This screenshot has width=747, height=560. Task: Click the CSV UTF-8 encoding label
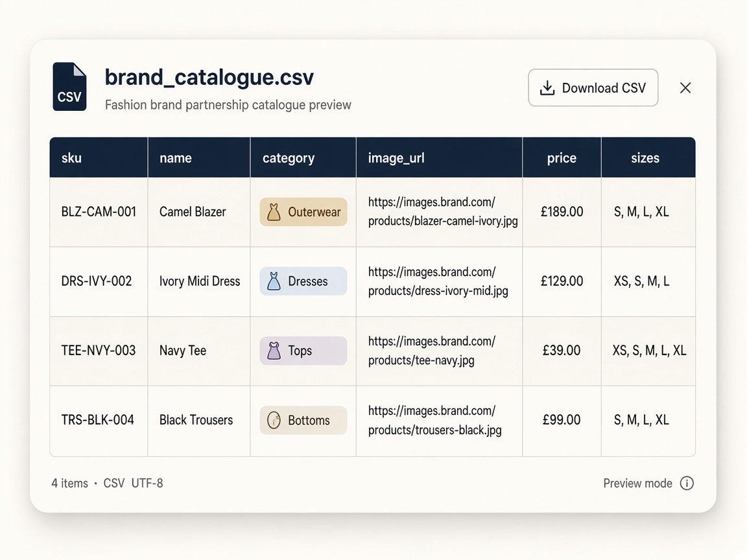click(x=133, y=484)
